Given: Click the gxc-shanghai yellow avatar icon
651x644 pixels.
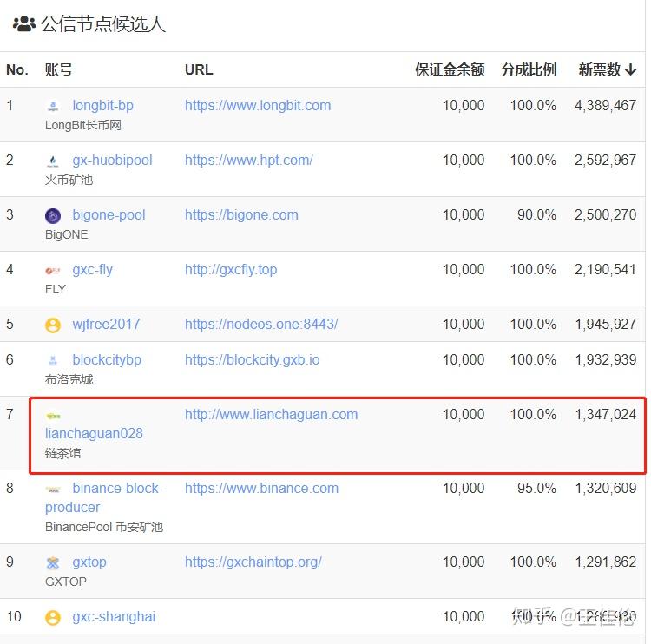Looking at the screenshot, I should (53, 618).
